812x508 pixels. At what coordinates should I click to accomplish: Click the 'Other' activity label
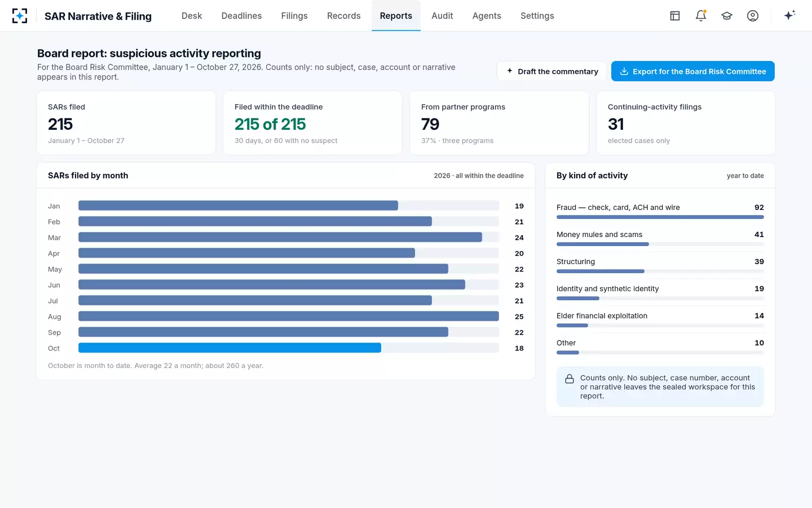(566, 343)
